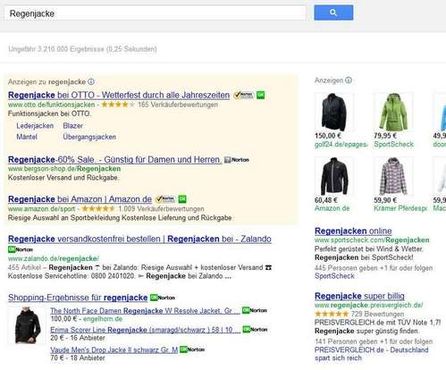The width and height of the screenshot is (446, 370).
Task: Click Norton badge beside Erima Scorer link
Action: point(255,329)
